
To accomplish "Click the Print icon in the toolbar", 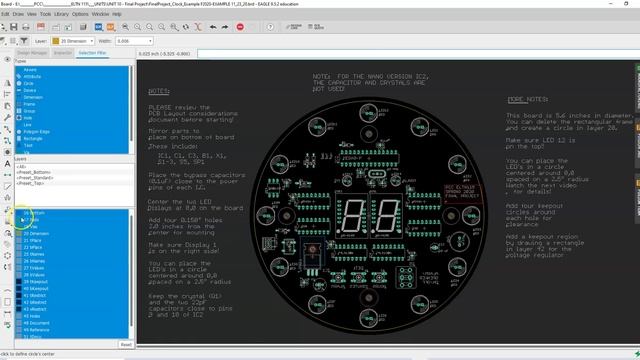I will click(26, 27).
